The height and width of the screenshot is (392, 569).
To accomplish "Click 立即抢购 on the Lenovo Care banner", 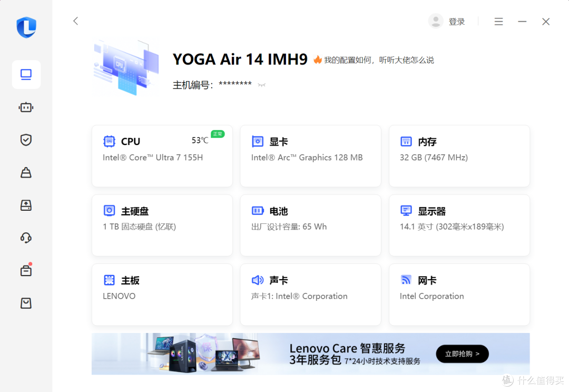I will (x=462, y=354).
